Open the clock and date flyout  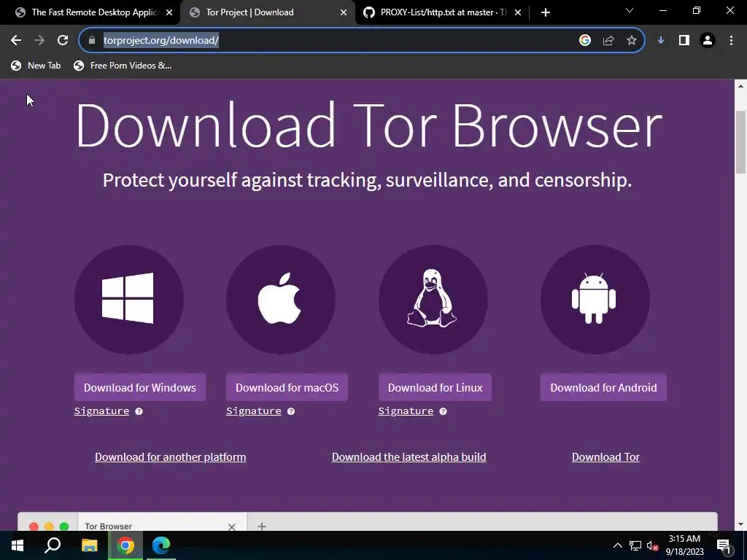pyautogui.click(x=684, y=545)
